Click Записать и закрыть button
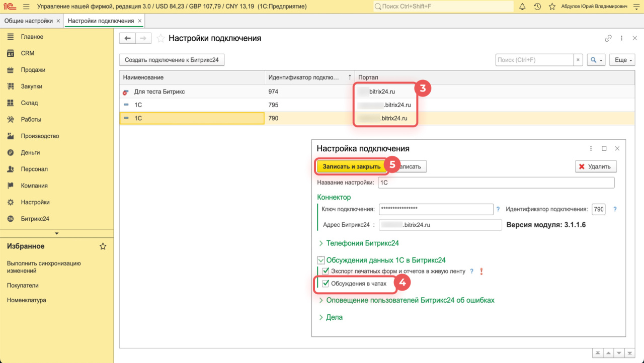This screenshot has width=644, height=363. click(352, 166)
